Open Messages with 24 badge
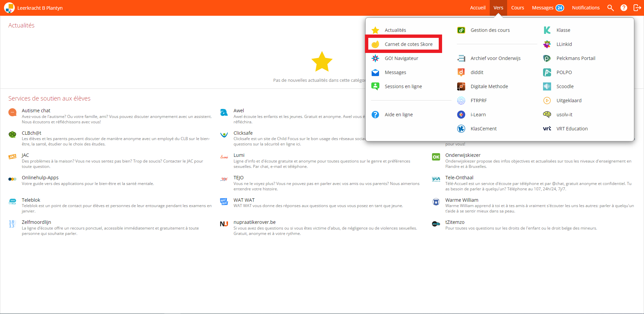 click(x=548, y=8)
